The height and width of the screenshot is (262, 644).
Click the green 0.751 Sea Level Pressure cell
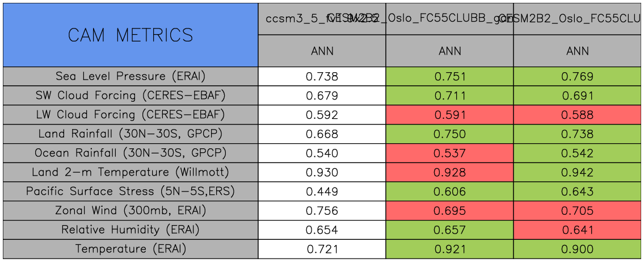point(449,76)
